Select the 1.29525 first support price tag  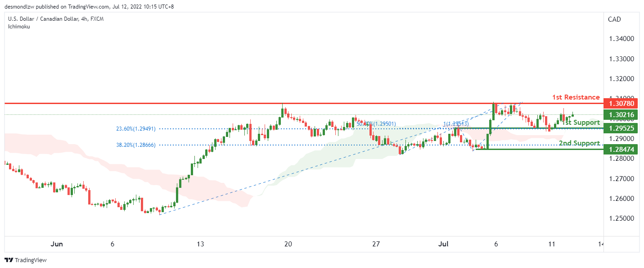pyautogui.click(x=621, y=128)
